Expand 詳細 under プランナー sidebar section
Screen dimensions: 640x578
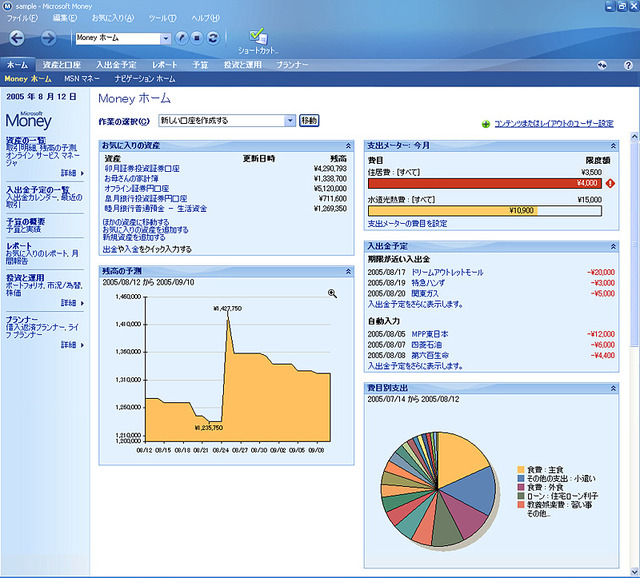click(x=72, y=345)
